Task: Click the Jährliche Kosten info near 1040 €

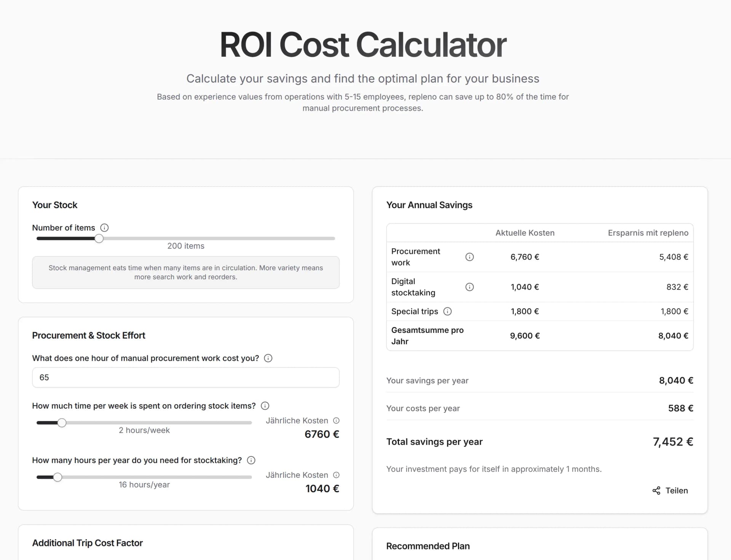Action: point(336,475)
